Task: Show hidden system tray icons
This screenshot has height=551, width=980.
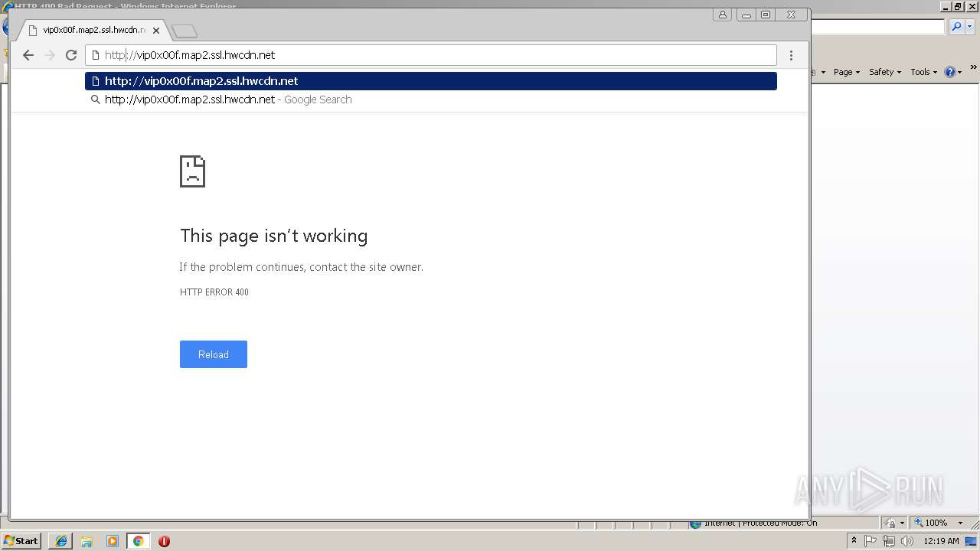Action: click(x=854, y=541)
